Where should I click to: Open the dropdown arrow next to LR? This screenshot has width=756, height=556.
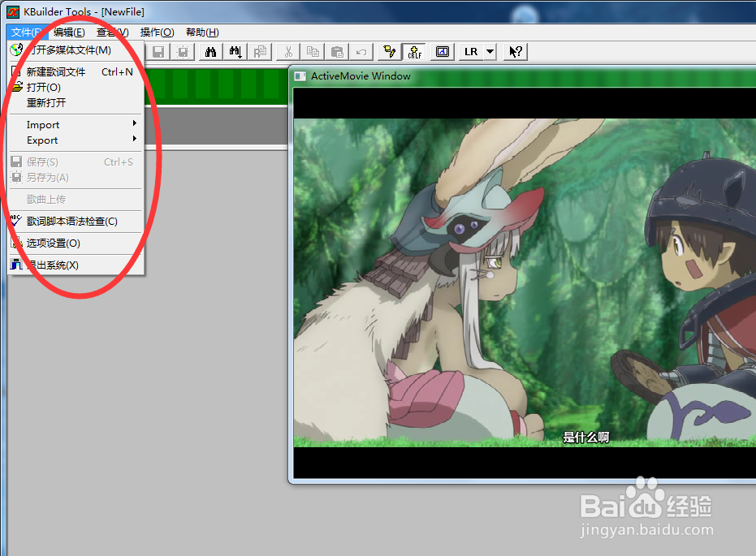[x=490, y=52]
